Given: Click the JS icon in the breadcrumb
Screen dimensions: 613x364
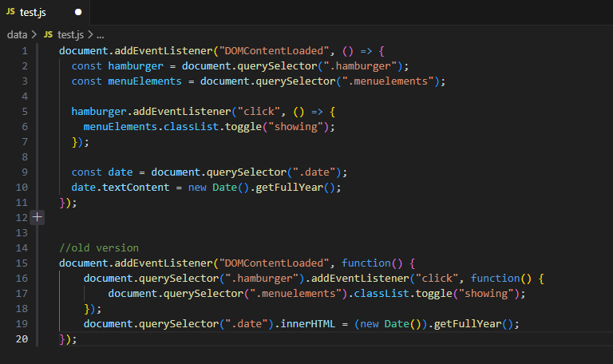Looking at the screenshot, I should [x=48, y=34].
